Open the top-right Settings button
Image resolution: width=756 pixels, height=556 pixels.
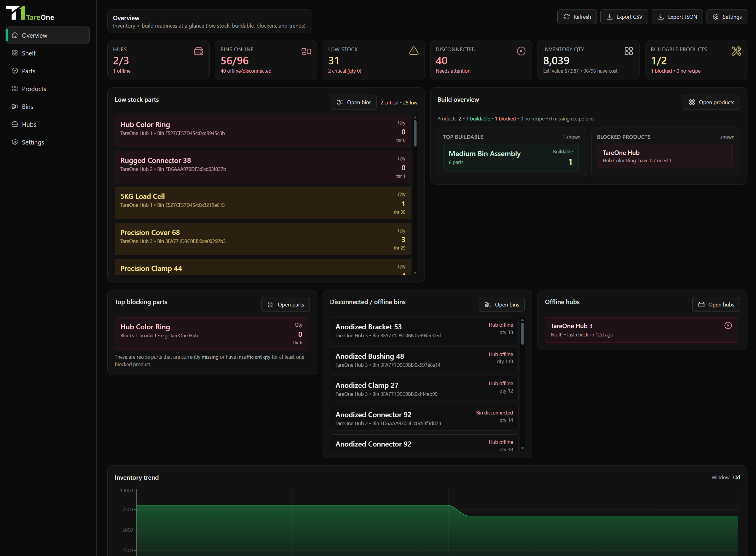coord(727,17)
